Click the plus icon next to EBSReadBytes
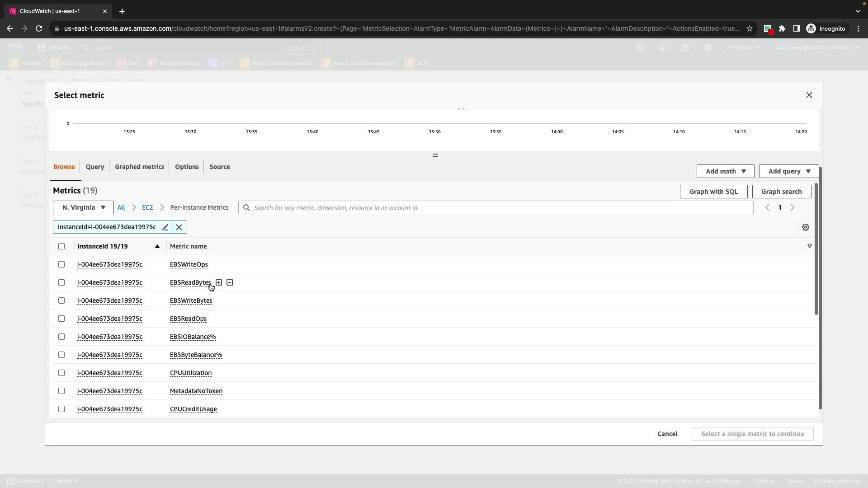The width and height of the screenshot is (868, 488). (219, 282)
